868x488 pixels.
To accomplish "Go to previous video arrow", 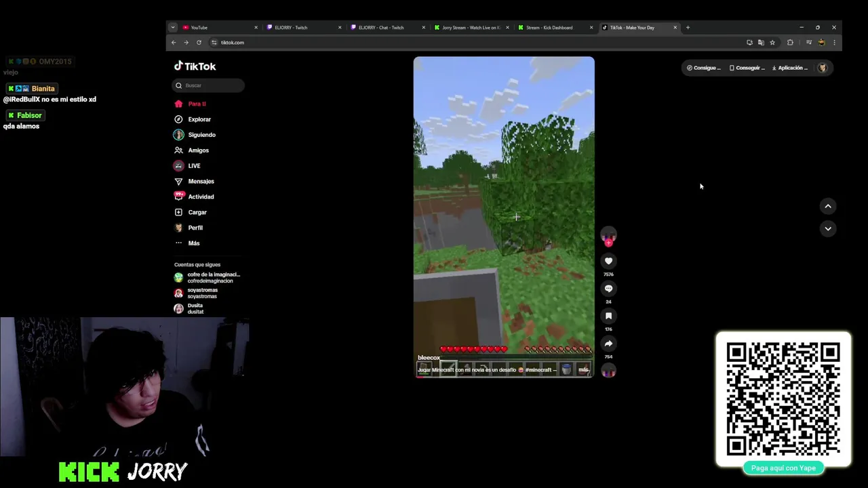I will coord(828,206).
